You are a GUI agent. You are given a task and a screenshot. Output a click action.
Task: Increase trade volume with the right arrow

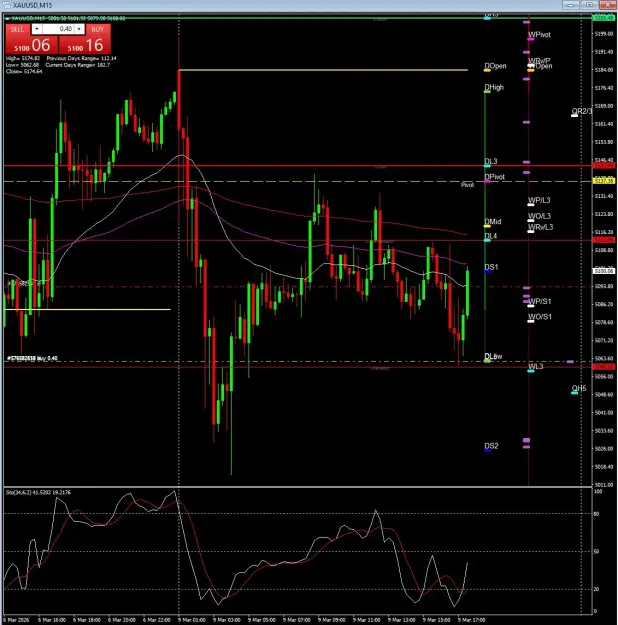(x=79, y=29)
